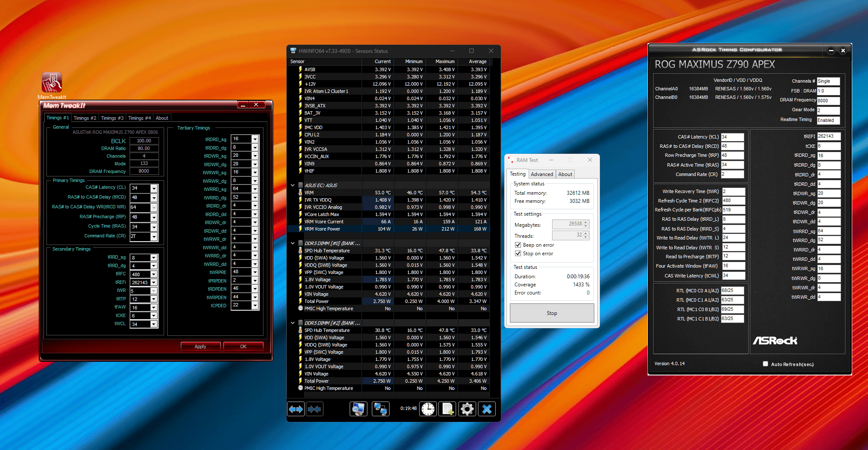Reset the HWiNFO clock timer icon
This screenshot has width=868, height=450.
[x=428, y=409]
